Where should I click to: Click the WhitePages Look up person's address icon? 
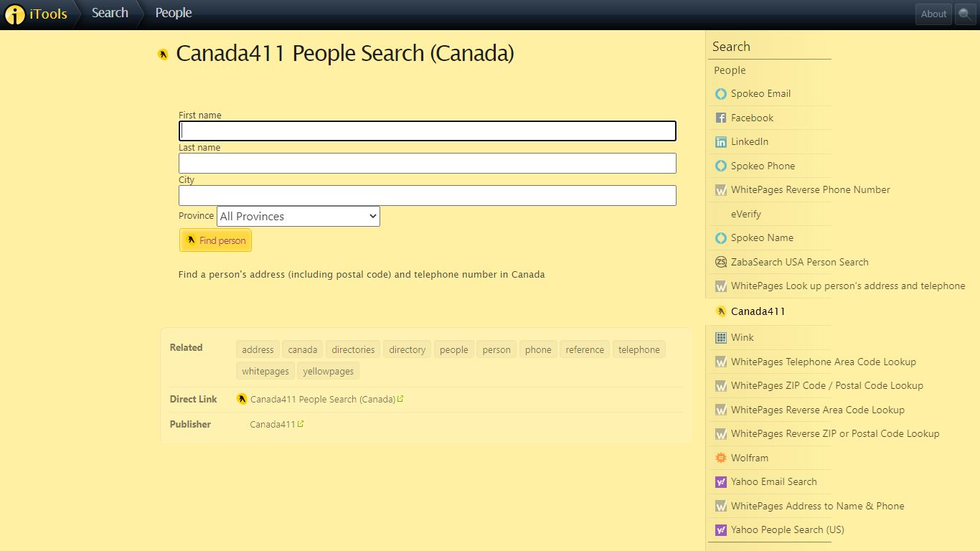721,286
